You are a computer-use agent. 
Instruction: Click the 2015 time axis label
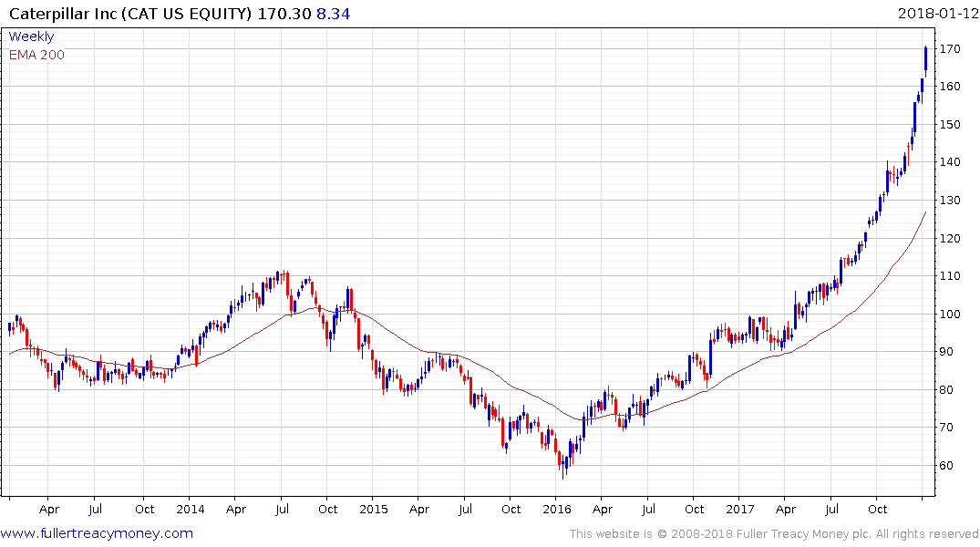click(374, 509)
